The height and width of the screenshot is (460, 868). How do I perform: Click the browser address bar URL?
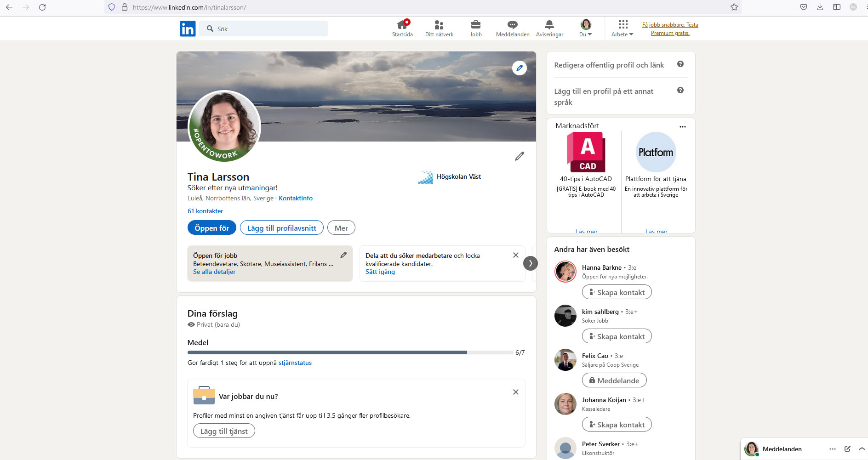tap(189, 7)
